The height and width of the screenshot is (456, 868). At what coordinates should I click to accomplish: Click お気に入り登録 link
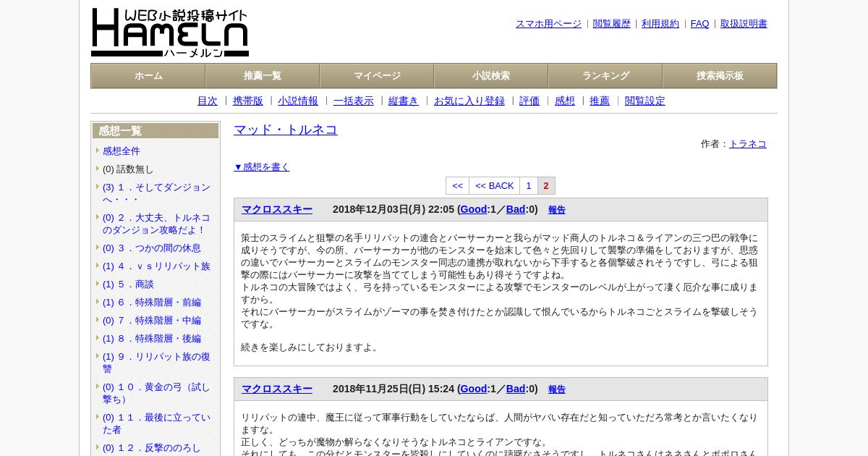469,101
